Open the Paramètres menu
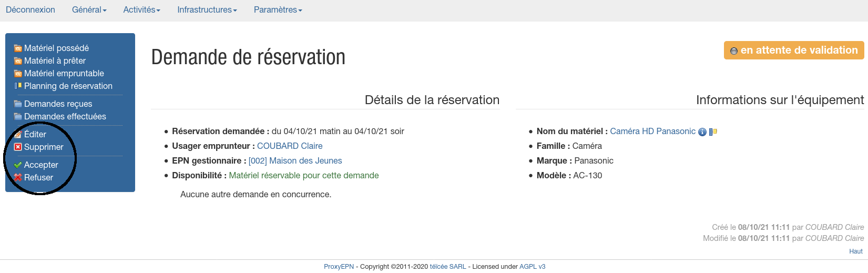This screenshot has width=868, height=273. point(278,10)
